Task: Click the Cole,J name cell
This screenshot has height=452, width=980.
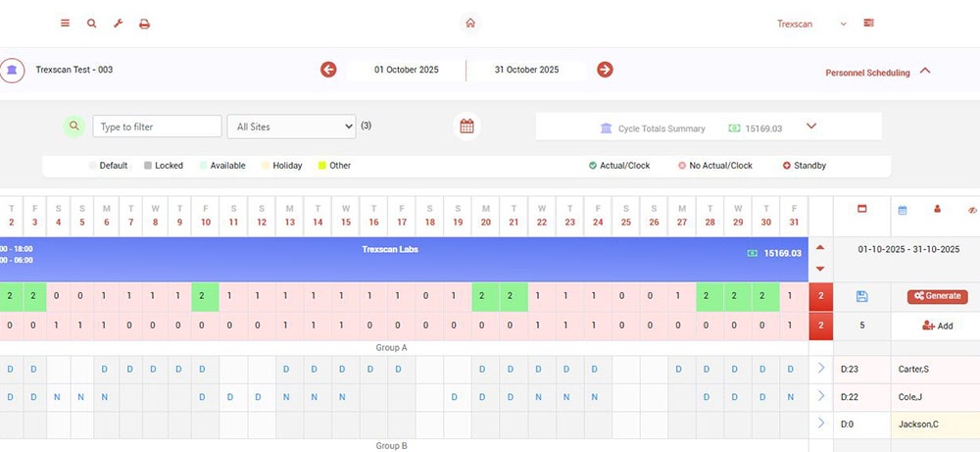Action: pyautogui.click(x=936, y=396)
